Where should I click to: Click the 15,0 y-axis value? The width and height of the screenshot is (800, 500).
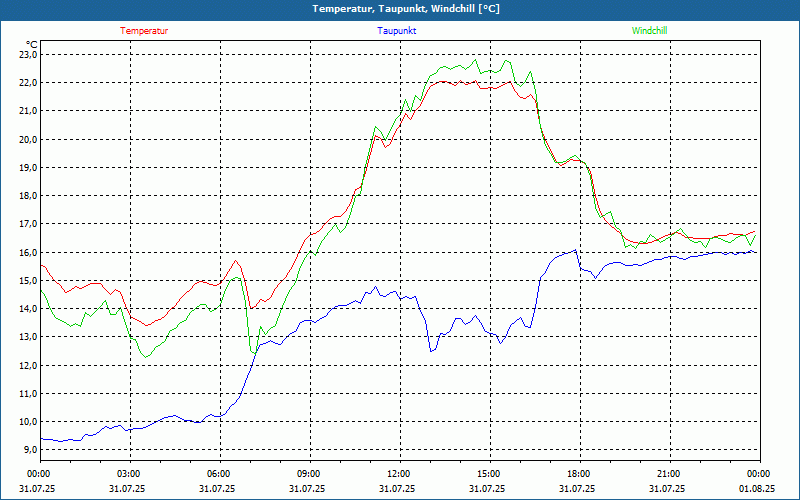click(28, 280)
